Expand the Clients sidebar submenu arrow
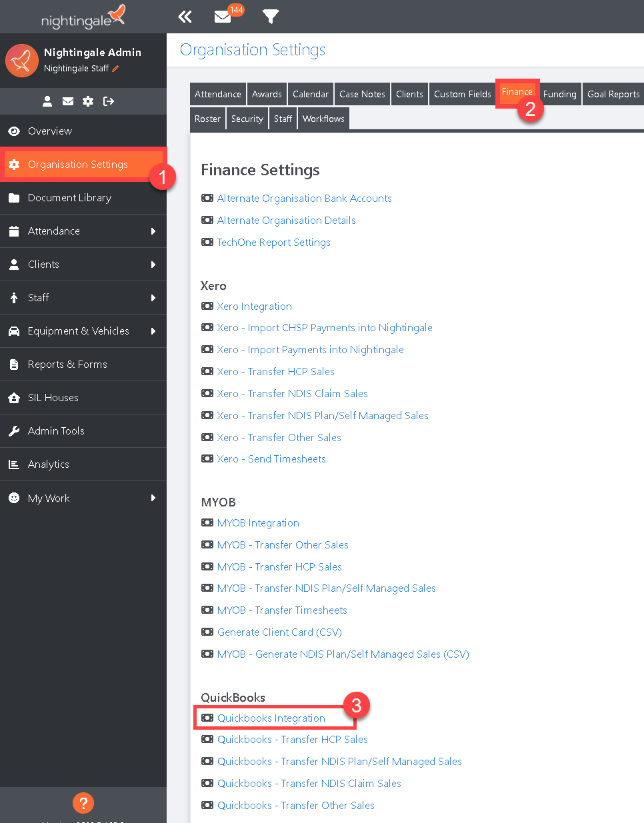 point(153,265)
